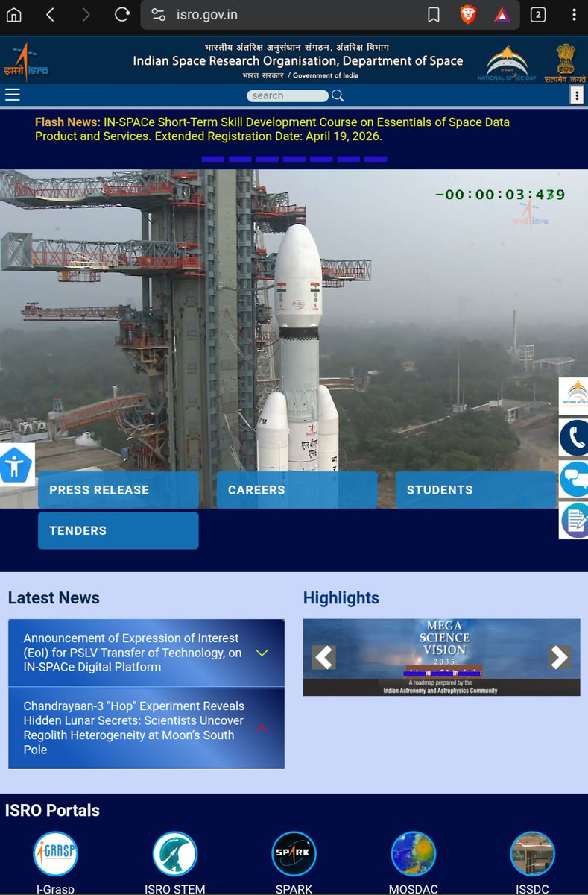Open site settings icon in address bar

157,14
